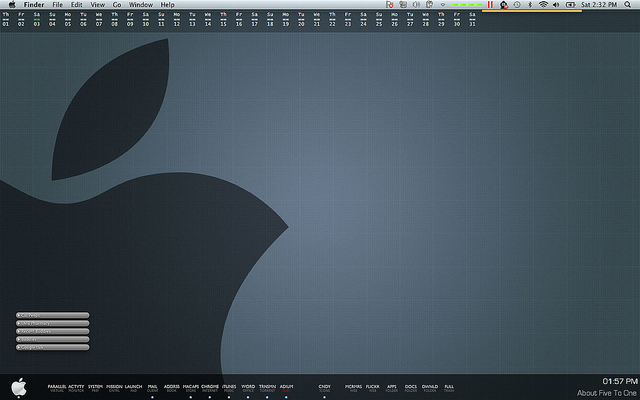Open the Apple menu
This screenshot has height=400, width=640.
click(12, 4)
